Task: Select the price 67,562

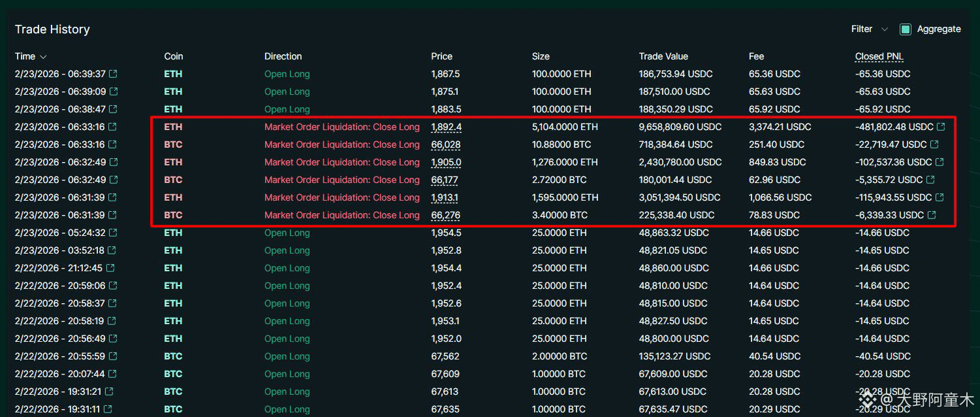Action: pyautogui.click(x=445, y=356)
